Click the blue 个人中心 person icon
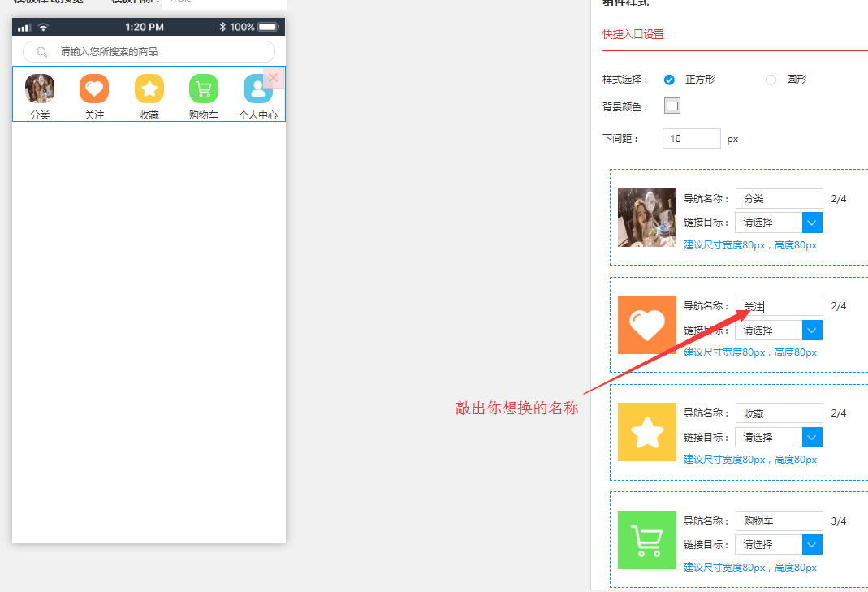 coord(257,89)
